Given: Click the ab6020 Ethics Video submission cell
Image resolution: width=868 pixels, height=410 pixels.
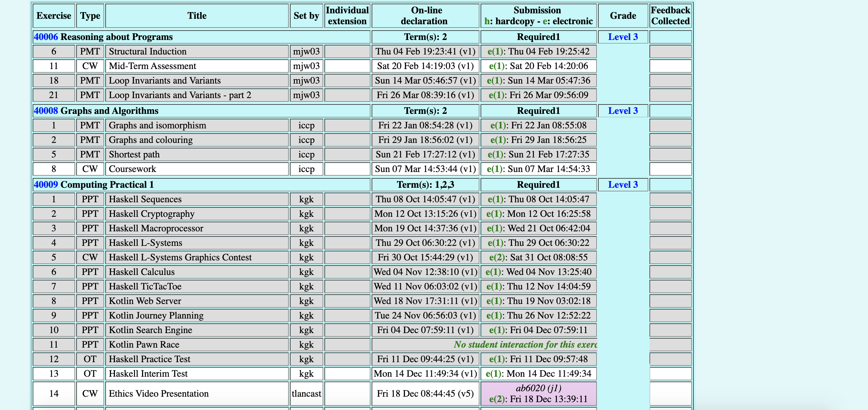Looking at the screenshot, I should [538, 393].
